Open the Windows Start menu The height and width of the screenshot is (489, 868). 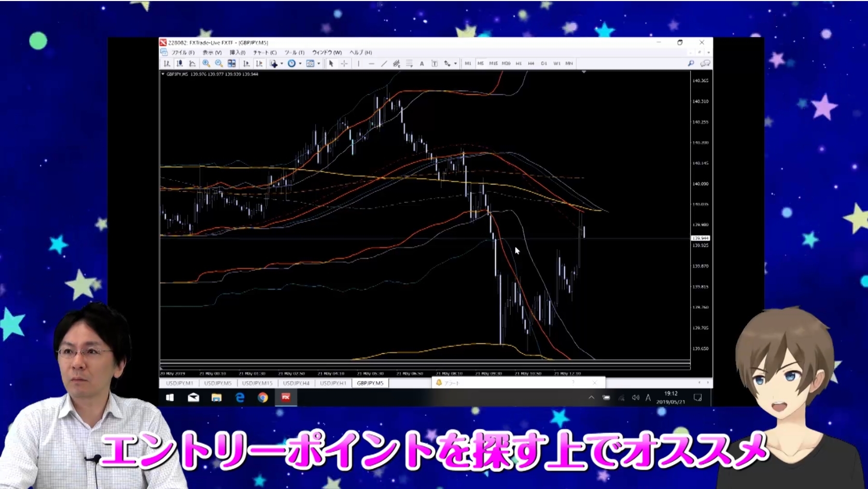[x=170, y=397]
